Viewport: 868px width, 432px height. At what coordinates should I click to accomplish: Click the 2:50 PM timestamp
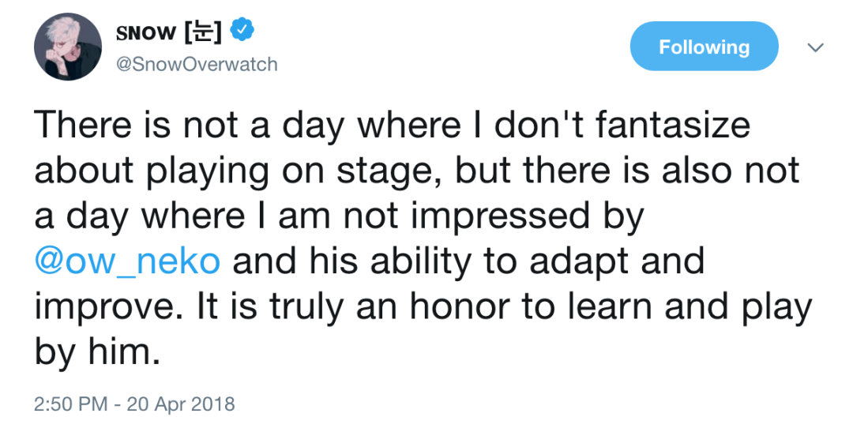coord(70,404)
